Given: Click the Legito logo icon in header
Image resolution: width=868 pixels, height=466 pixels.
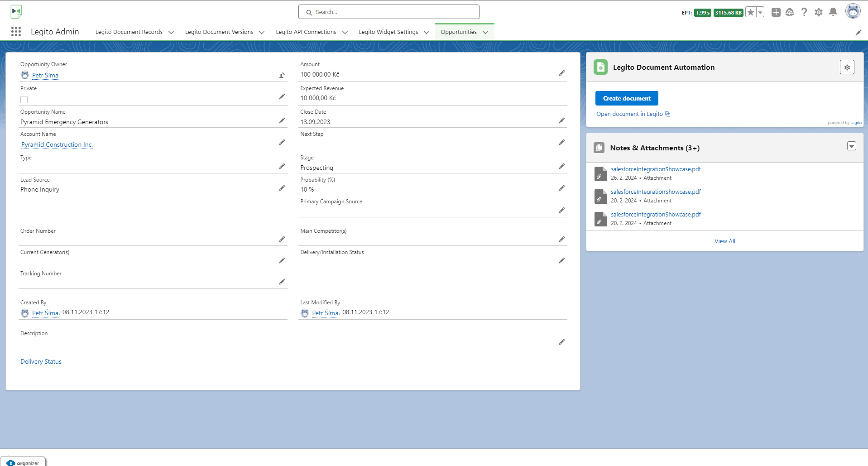Looking at the screenshot, I should tap(16, 12).
